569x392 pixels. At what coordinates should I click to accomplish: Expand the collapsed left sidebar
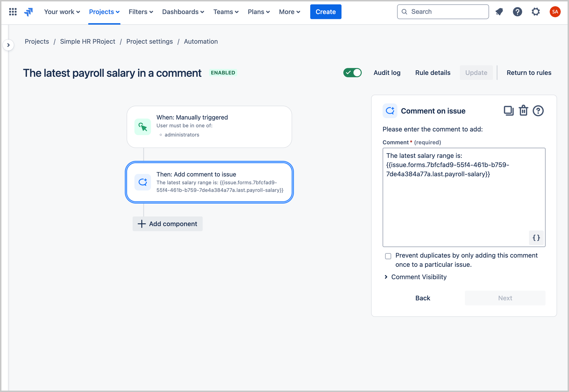[x=9, y=45]
